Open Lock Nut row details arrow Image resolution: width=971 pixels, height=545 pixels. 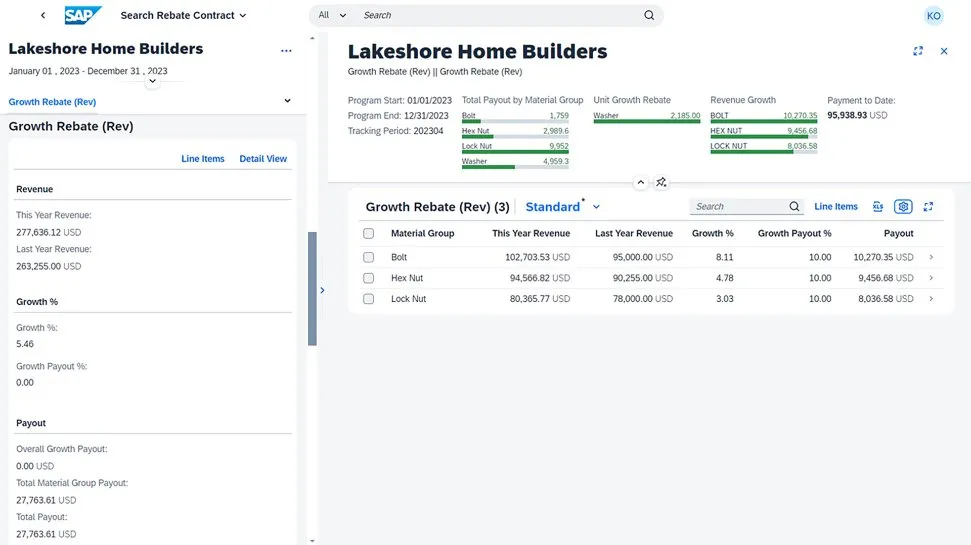coord(931,299)
